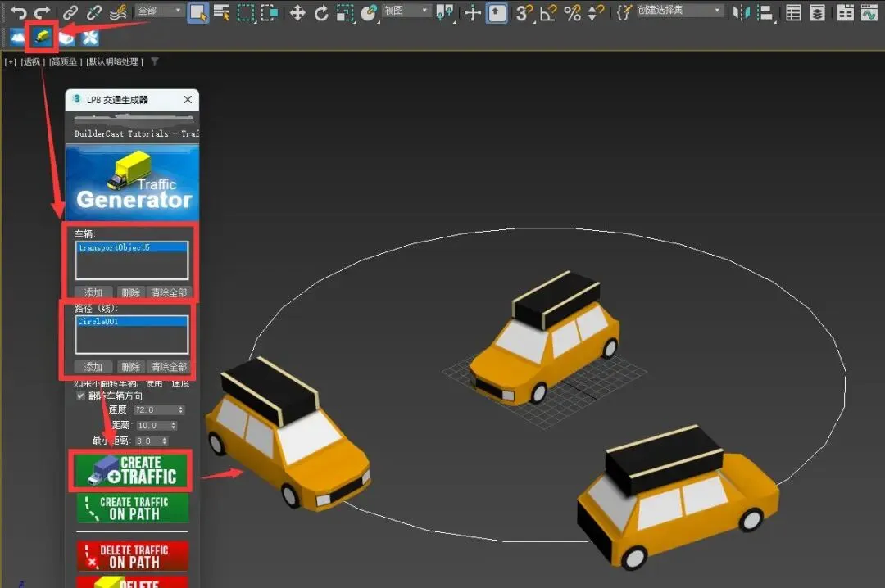Toggle the Angle Snap icon

(x=548, y=12)
